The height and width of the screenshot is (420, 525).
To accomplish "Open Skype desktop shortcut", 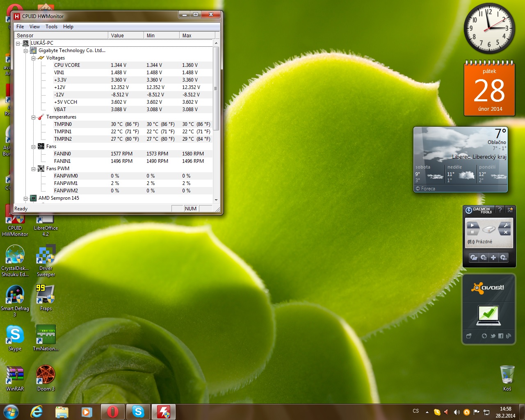I will pyautogui.click(x=15, y=338).
